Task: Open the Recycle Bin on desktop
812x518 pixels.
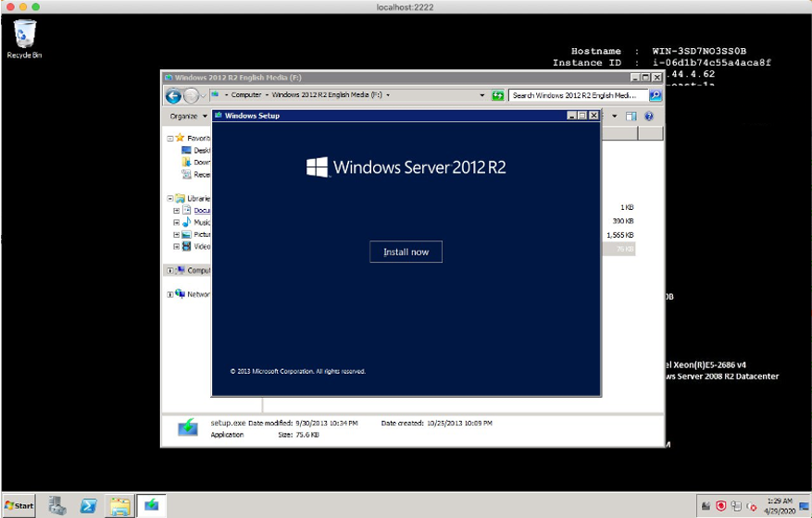Action: tap(24, 39)
